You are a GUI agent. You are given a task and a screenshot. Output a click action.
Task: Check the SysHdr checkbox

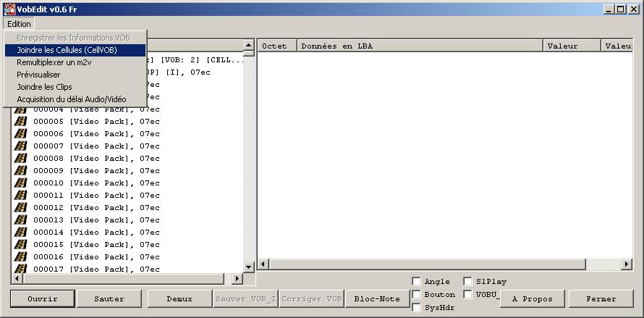coord(416,308)
